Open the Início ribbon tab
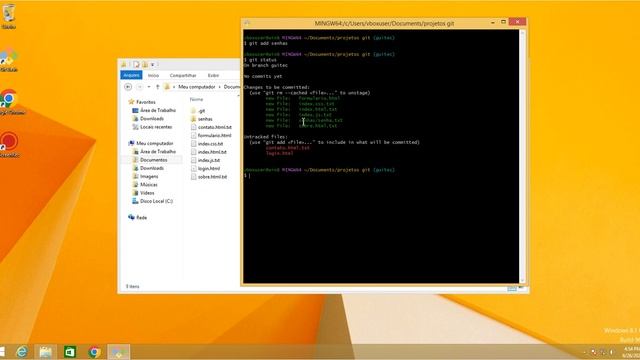The height and width of the screenshot is (360, 640). click(153, 76)
